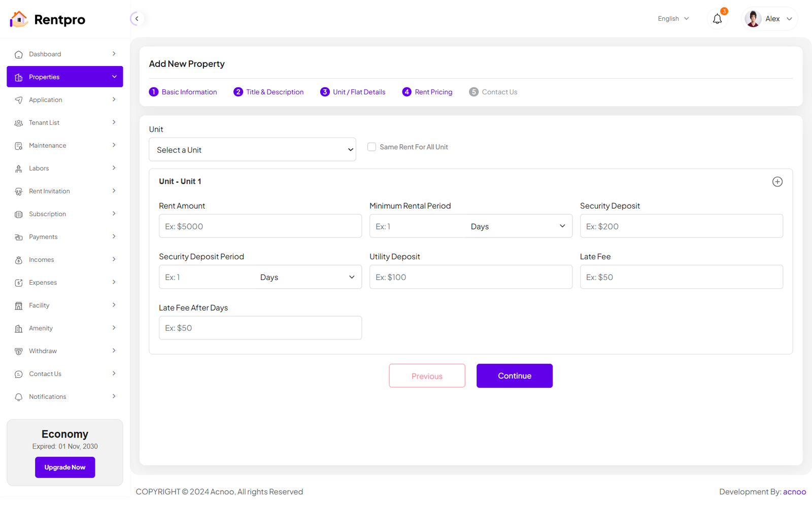Click the Withdraw sidebar icon
Viewport: 812px width, 508px height.
pyautogui.click(x=19, y=351)
